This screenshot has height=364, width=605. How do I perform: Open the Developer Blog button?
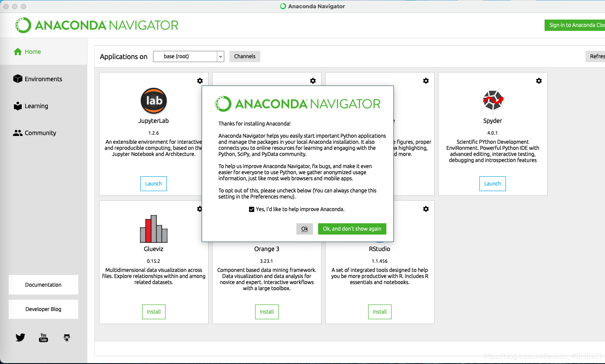click(x=43, y=309)
